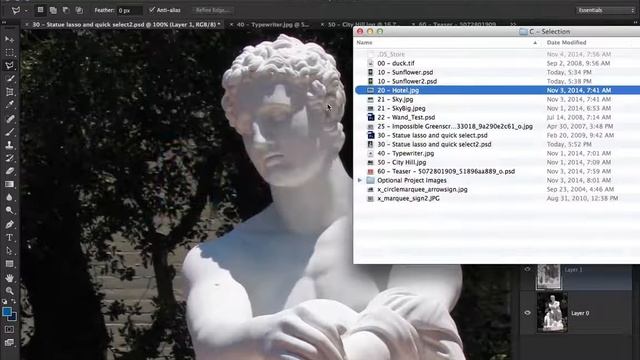Select the Type tool

pos(9,237)
